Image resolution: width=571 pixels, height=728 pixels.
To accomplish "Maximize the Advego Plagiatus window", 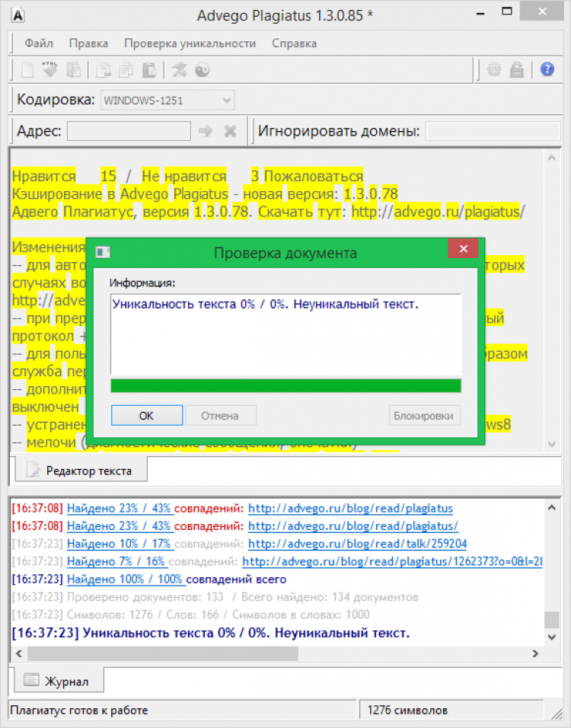I will pos(507,11).
